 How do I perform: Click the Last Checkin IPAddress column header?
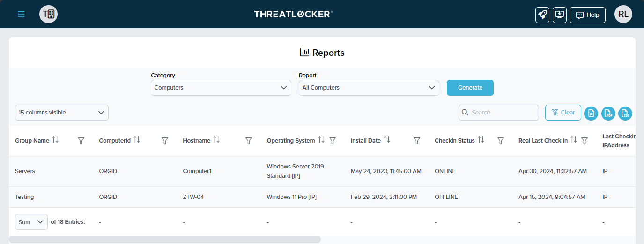[x=619, y=141]
